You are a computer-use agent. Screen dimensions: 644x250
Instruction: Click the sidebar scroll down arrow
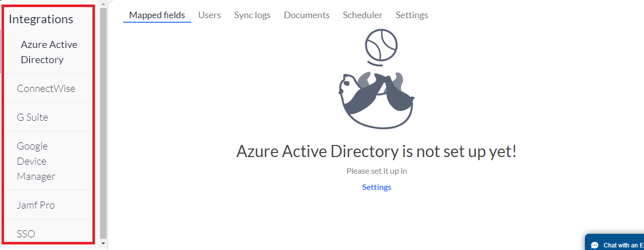pyautogui.click(x=104, y=243)
